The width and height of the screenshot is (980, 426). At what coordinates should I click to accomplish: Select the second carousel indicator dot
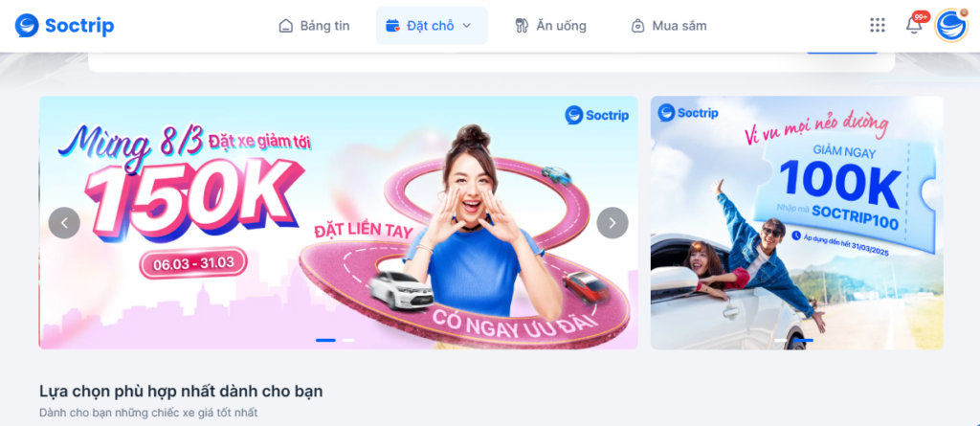[348, 340]
